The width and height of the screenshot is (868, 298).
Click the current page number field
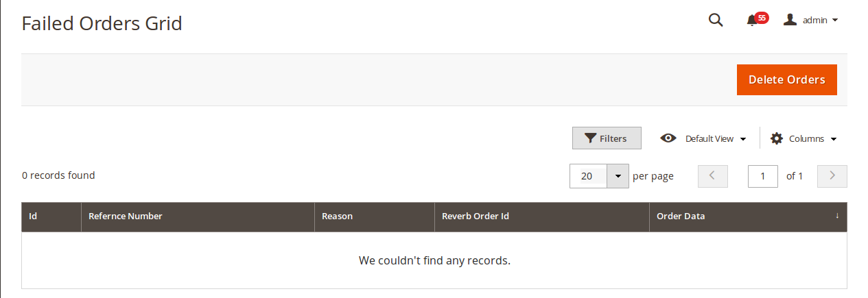pyautogui.click(x=763, y=176)
